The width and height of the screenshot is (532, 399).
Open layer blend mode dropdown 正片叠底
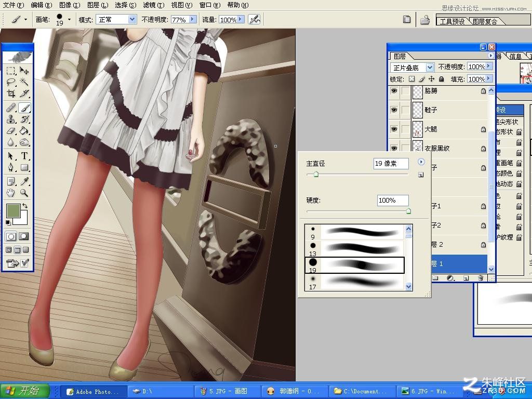(x=430, y=67)
